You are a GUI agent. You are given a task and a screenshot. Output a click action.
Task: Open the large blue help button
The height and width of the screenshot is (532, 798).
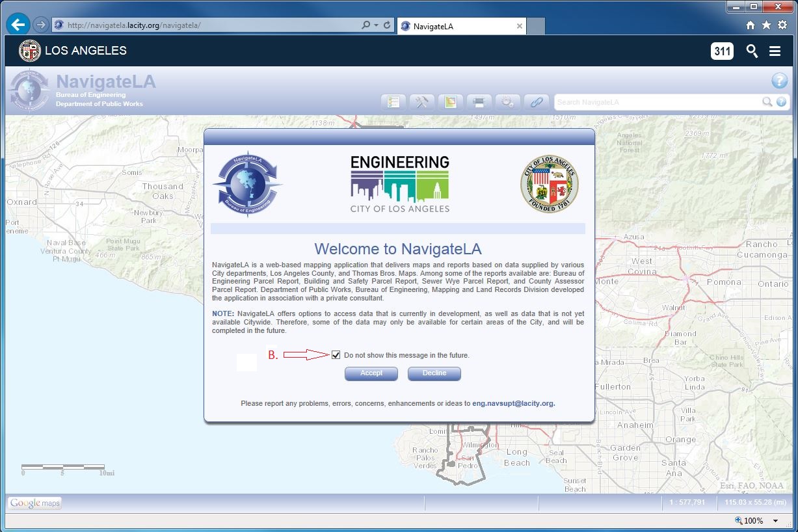click(x=779, y=81)
